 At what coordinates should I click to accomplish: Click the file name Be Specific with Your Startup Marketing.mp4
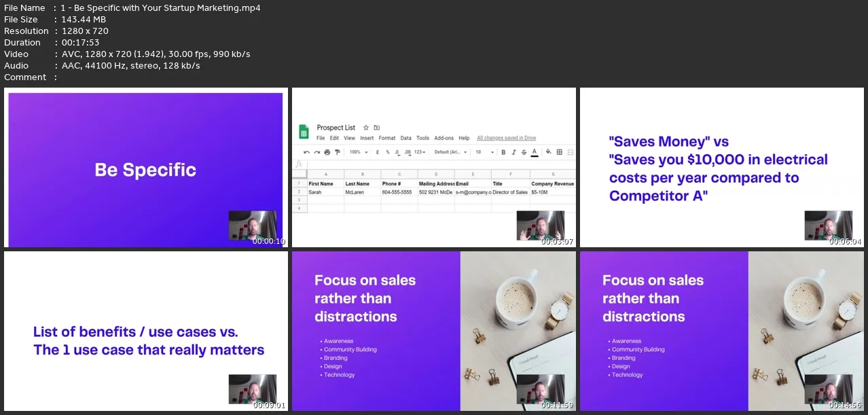pyautogui.click(x=160, y=7)
